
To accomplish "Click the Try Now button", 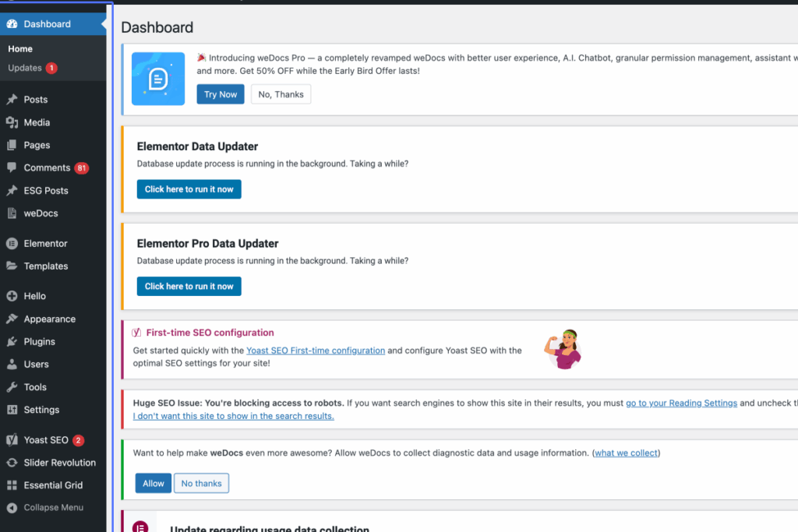I will coord(221,94).
